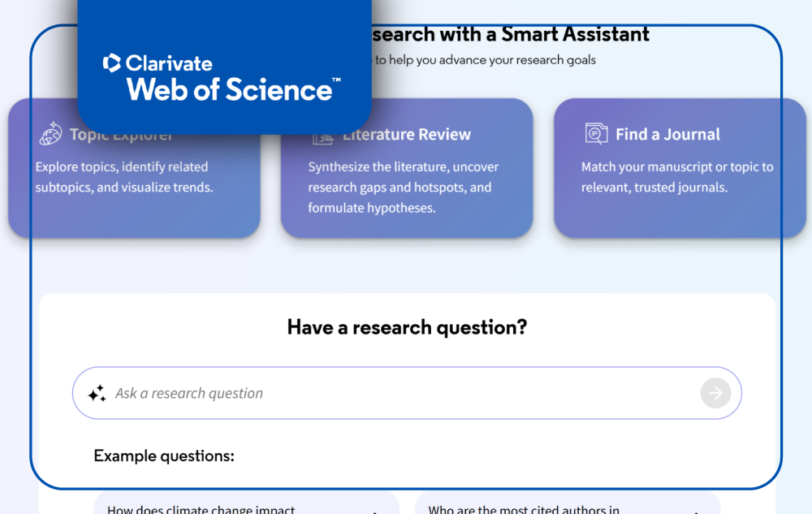Click the arrow on the climate change example

coord(375,511)
